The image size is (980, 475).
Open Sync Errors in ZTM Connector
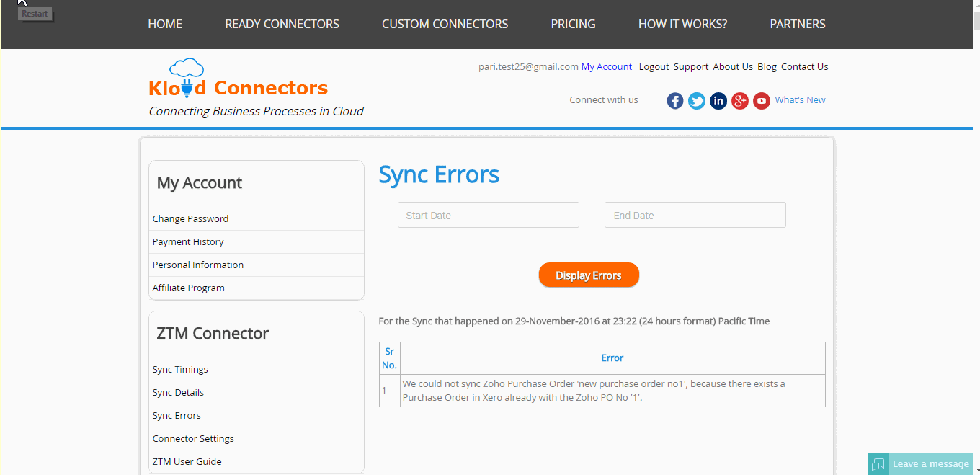177,415
